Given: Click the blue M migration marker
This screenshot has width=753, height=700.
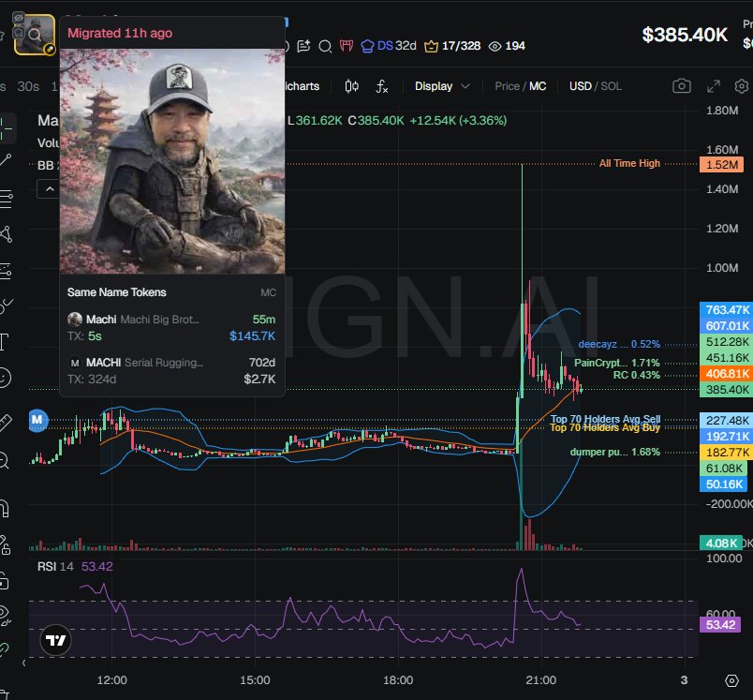Looking at the screenshot, I should tap(38, 421).
